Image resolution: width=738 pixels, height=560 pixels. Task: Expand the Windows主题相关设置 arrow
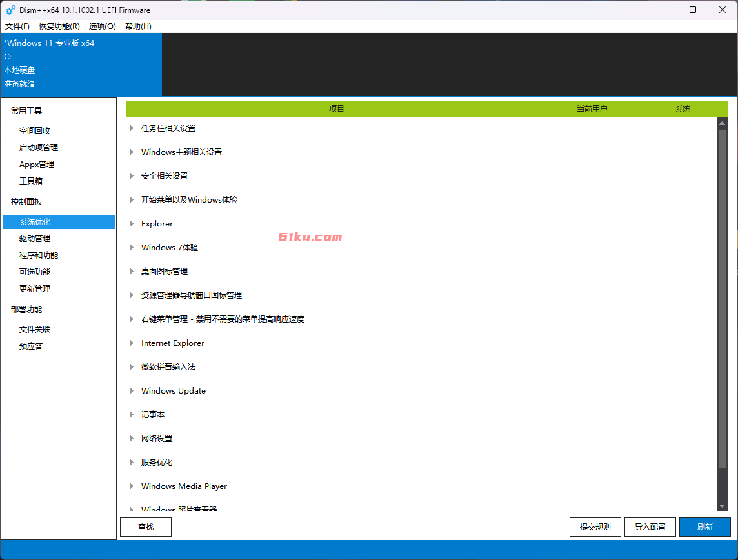pyautogui.click(x=132, y=152)
